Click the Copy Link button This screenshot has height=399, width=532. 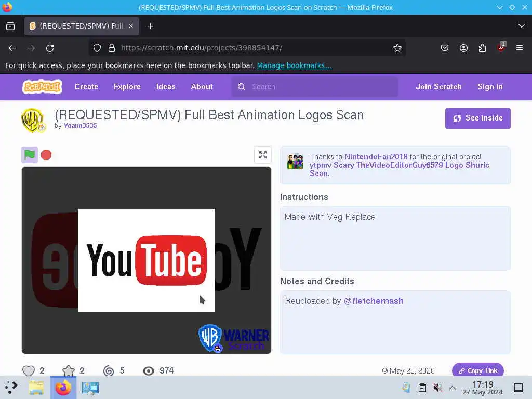pyautogui.click(x=478, y=371)
